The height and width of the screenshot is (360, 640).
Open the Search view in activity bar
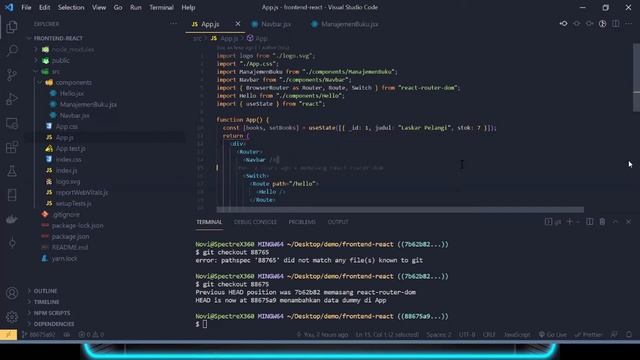[12, 51]
